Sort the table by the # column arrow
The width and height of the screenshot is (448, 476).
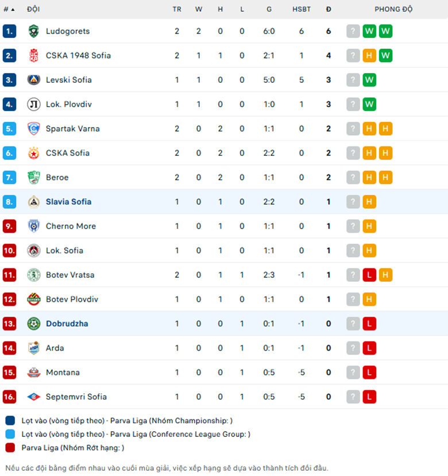pos(9,9)
